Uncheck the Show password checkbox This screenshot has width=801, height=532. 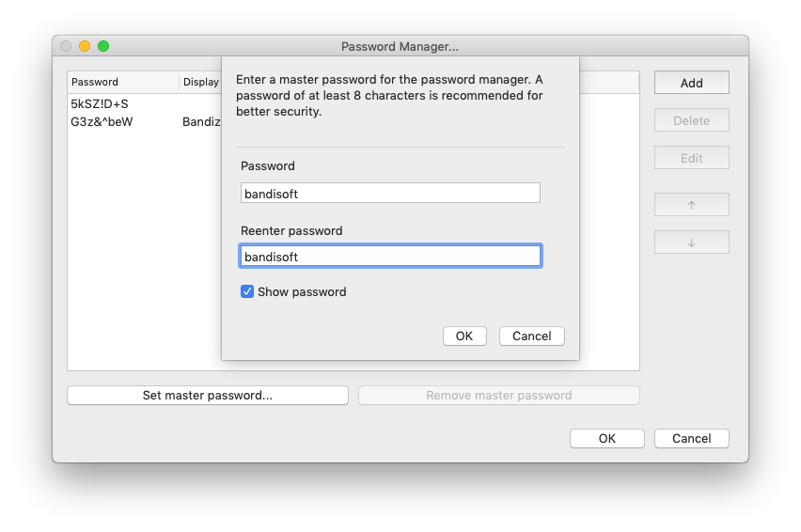[x=247, y=292]
